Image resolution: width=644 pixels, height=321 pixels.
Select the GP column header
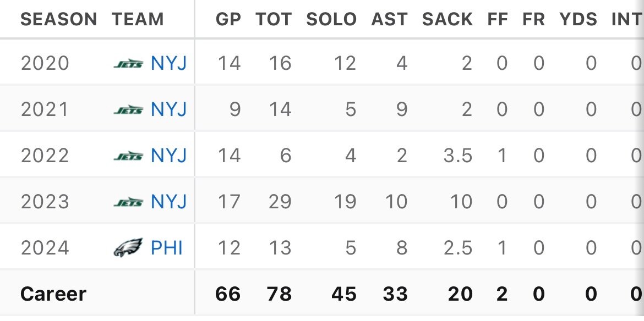[x=228, y=20]
